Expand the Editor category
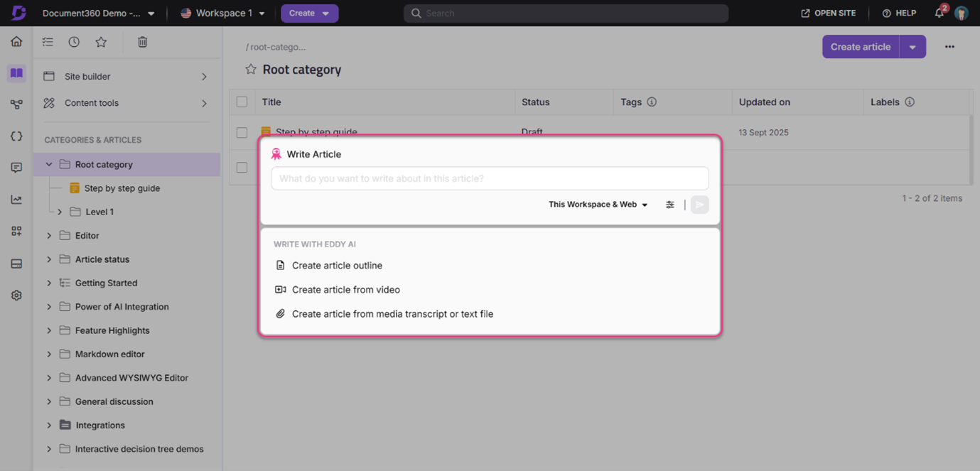This screenshot has height=471, width=980. coord(49,236)
